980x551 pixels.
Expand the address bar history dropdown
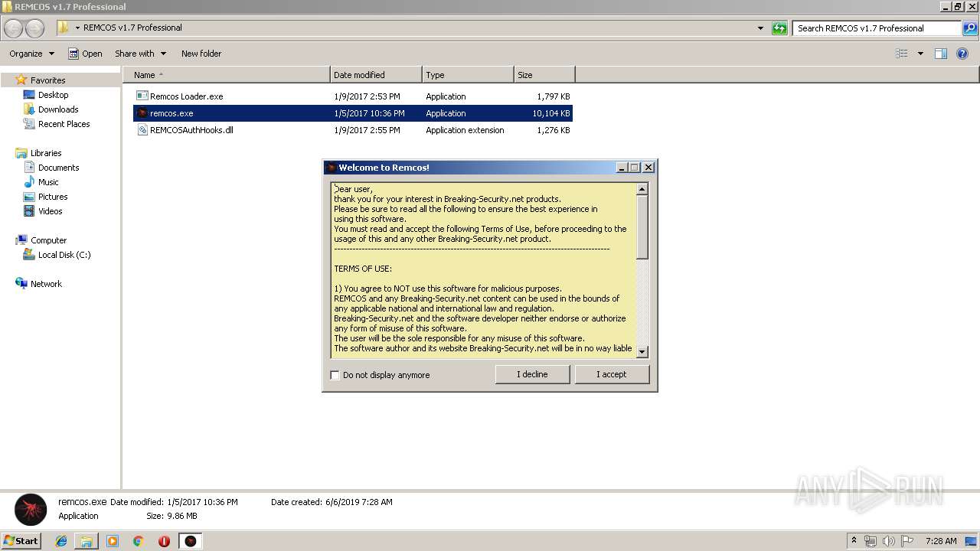point(760,28)
